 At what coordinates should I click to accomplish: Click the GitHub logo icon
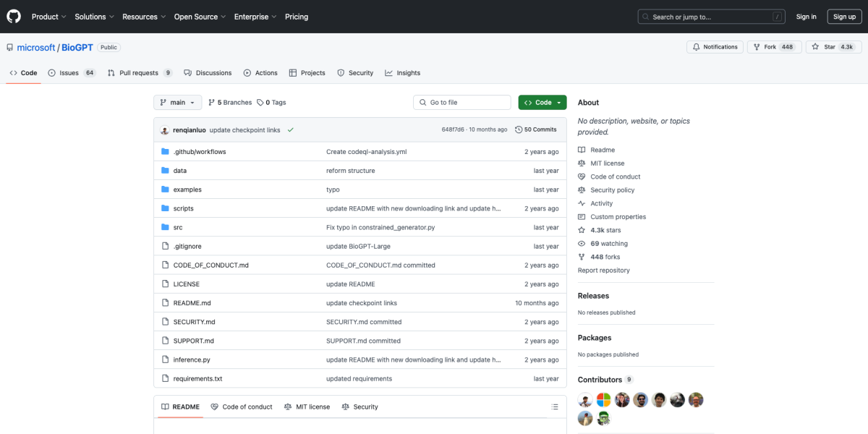tap(14, 16)
